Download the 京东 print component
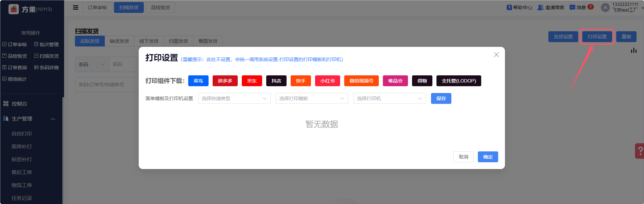 pos(252,81)
